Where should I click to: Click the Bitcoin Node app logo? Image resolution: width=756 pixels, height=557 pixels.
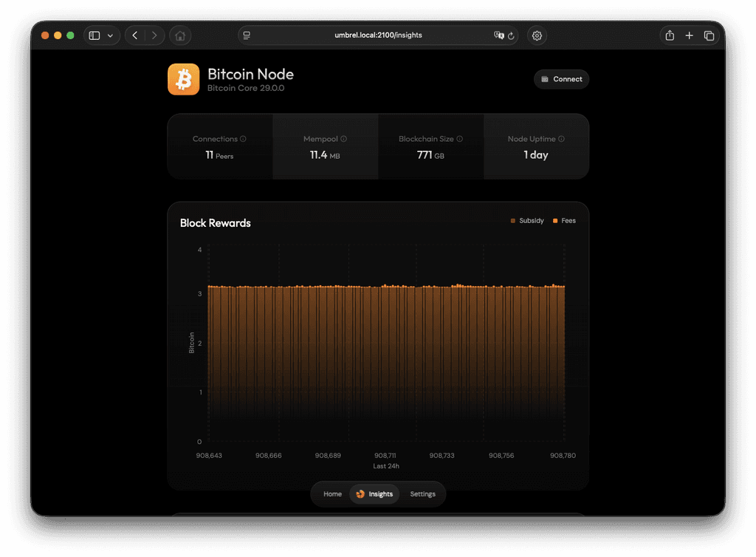coord(183,79)
